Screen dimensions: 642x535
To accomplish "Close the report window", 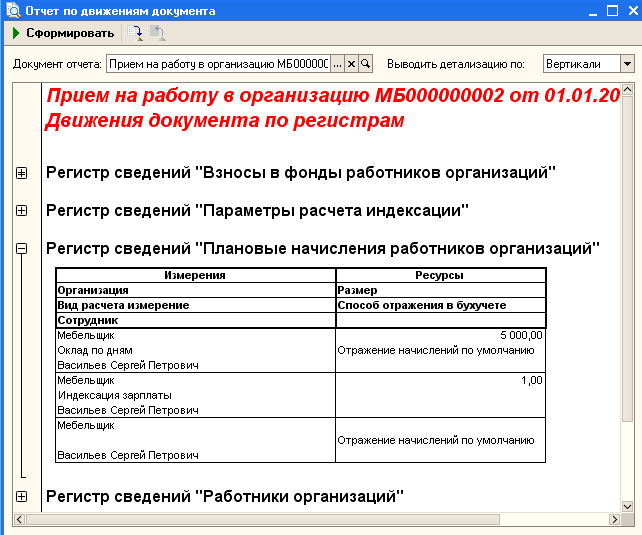I will pos(633,11).
